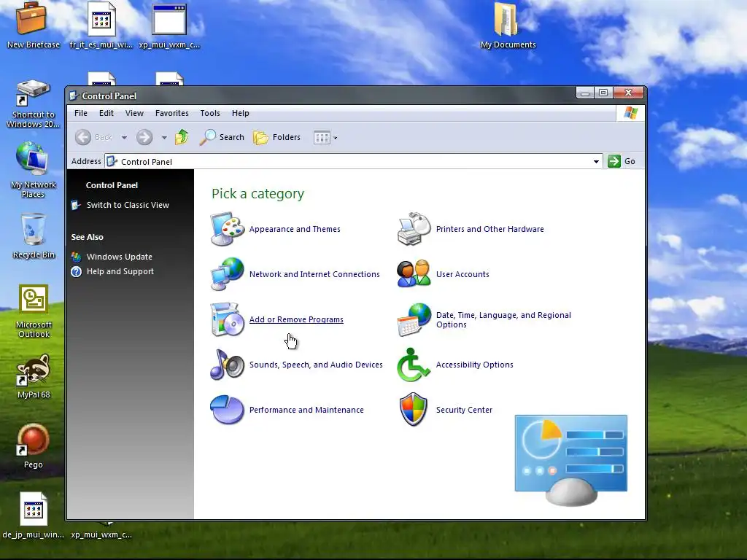Viewport: 747px width, 560px height.
Task: Click inside the Address bar field
Action: point(352,161)
